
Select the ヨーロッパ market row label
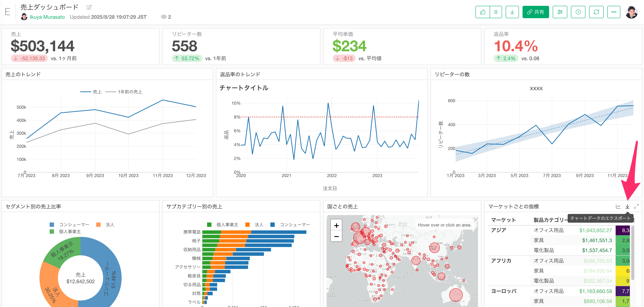(x=503, y=291)
